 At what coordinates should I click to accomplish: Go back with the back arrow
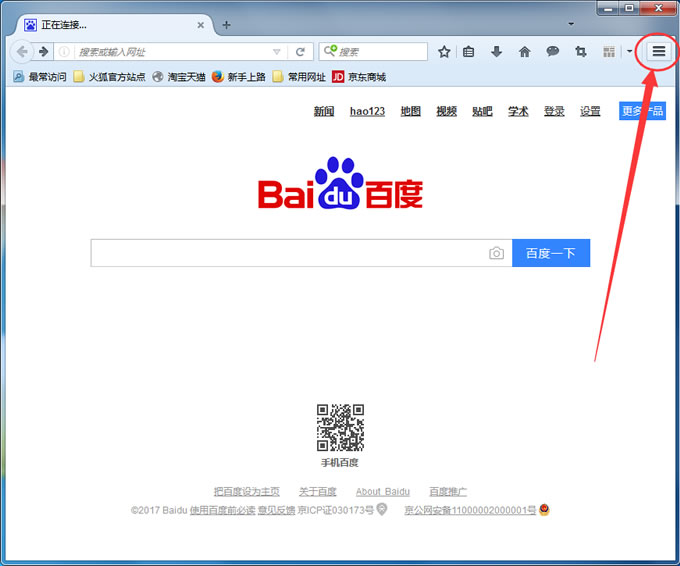pyautogui.click(x=22, y=52)
